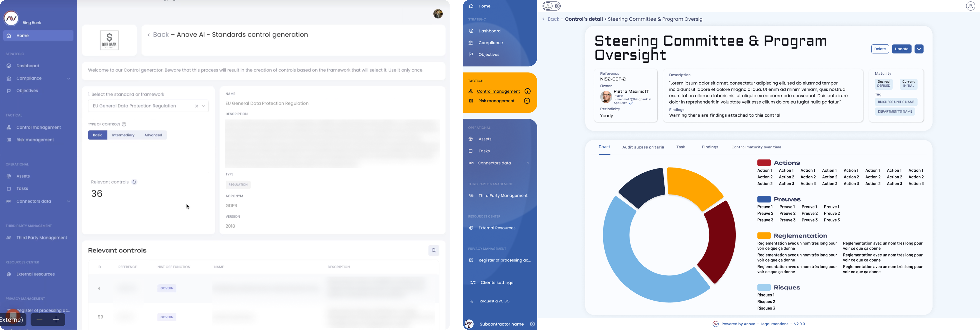Switch to the Findings tab
Image resolution: width=980 pixels, height=330 pixels.
click(710, 147)
